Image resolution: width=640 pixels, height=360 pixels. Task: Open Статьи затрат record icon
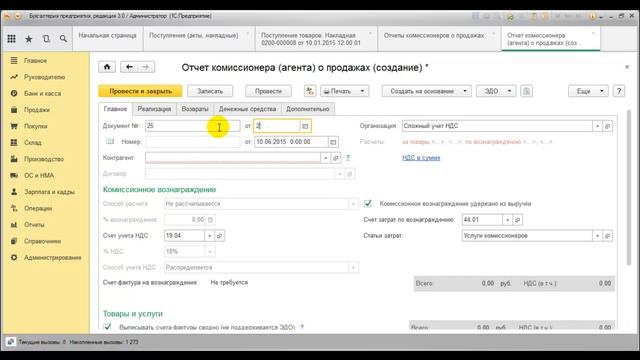pyautogui.click(x=607, y=236)
